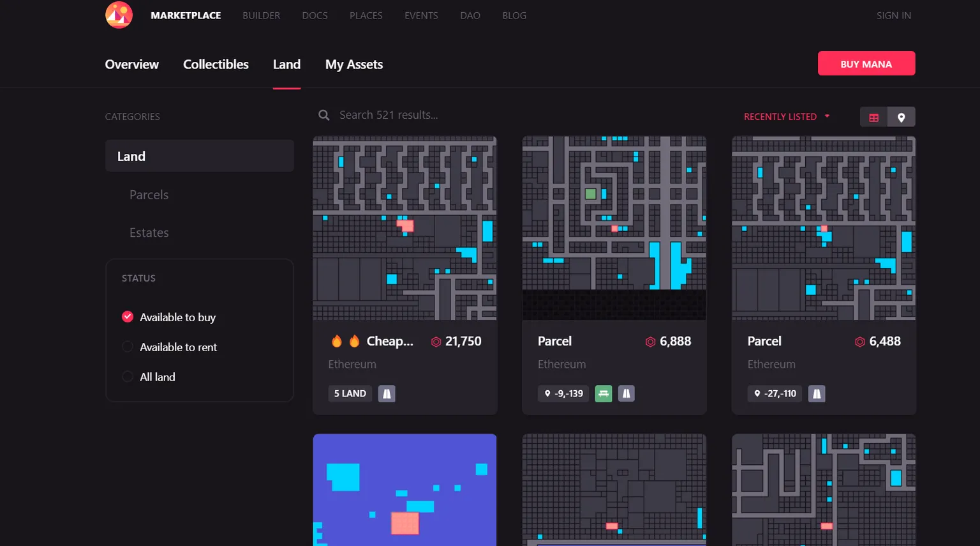980x546 pixels.
Task: Select Available to rent option
Action: pos(128,347)
